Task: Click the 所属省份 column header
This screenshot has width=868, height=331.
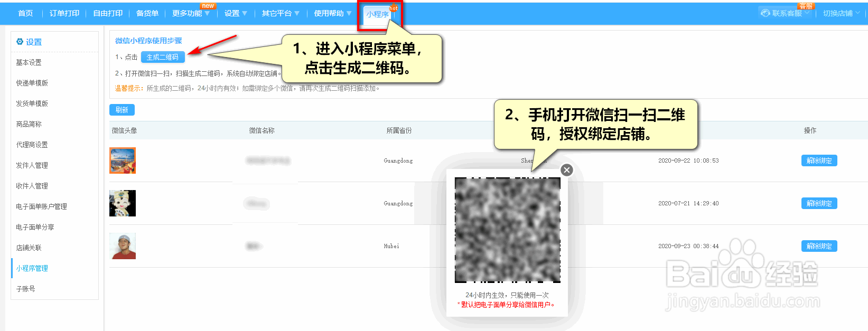Action: coord(399,130)
